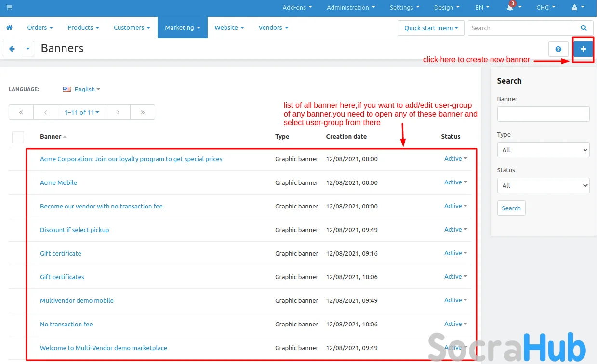Click the search magnifier icon

coord(584,28)
